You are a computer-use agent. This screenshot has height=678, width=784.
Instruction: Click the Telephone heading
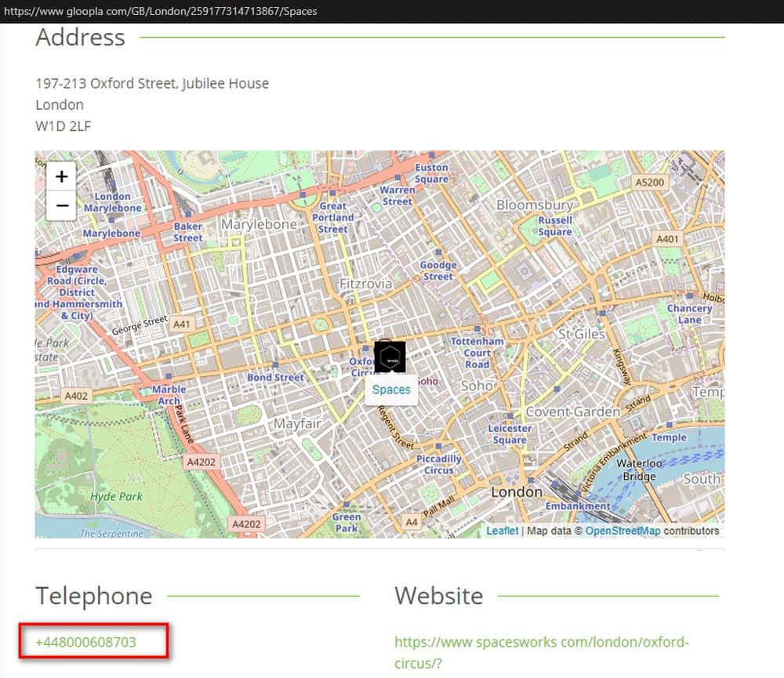94,596
